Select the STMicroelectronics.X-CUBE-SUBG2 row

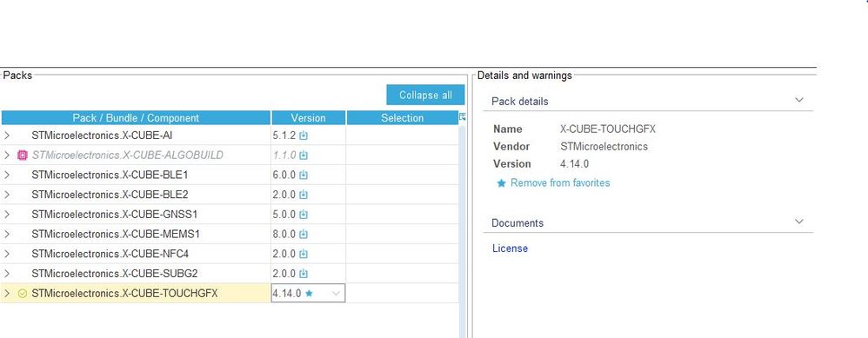pyautogui.click(x=230, y=274)
